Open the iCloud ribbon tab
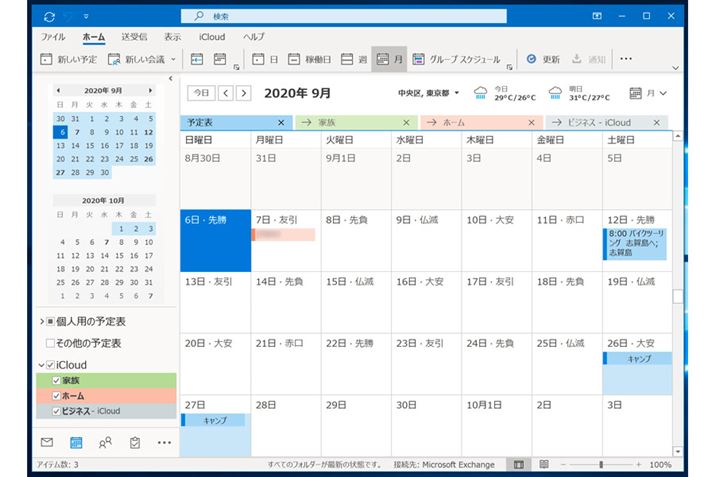 tap(212, 37)
